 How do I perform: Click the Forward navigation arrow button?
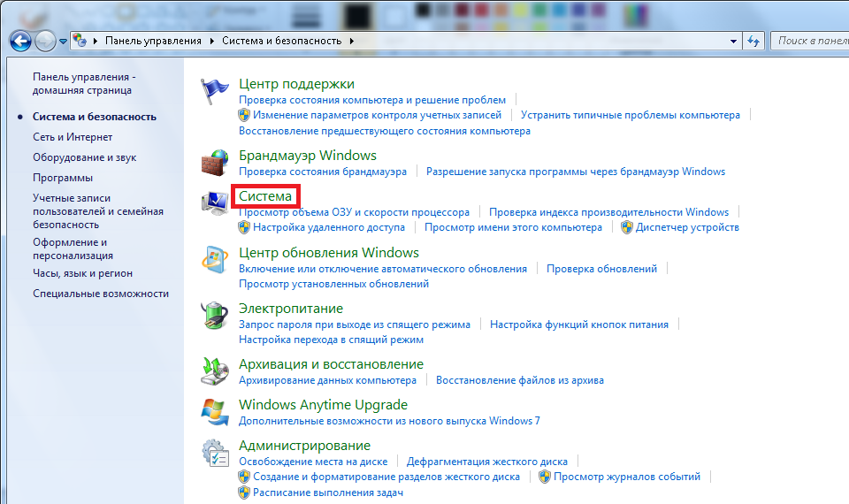(x=45, y=41)
